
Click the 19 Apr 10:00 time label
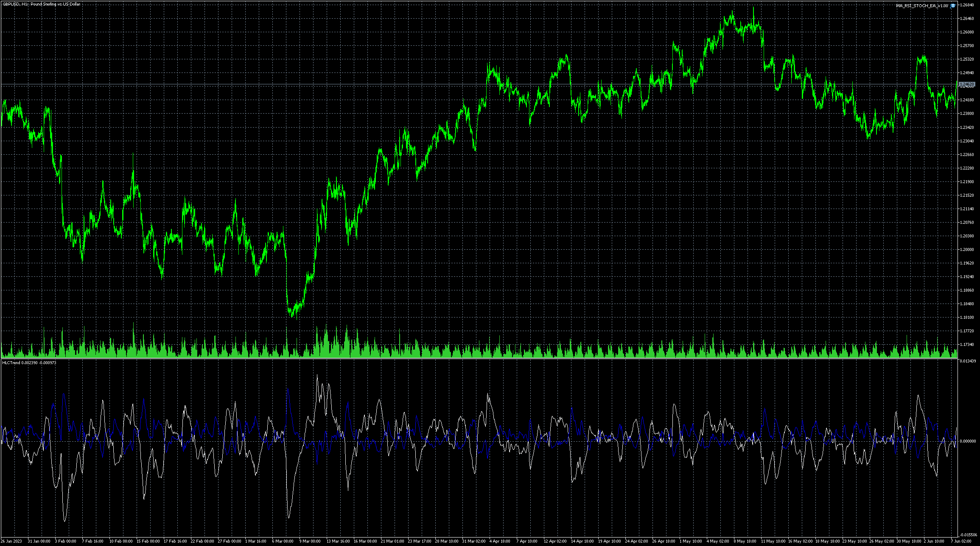tap(610, 541)
